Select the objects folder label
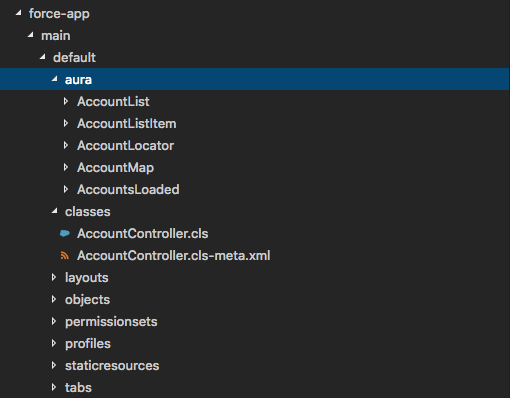This screenshot has width=510, height=398. tap(87, 299)
